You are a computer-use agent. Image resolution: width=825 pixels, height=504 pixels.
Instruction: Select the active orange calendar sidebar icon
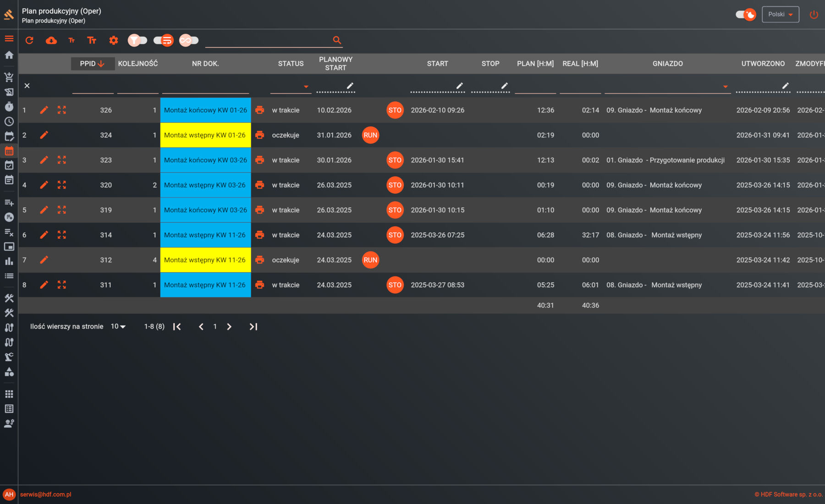pos(9,151)
